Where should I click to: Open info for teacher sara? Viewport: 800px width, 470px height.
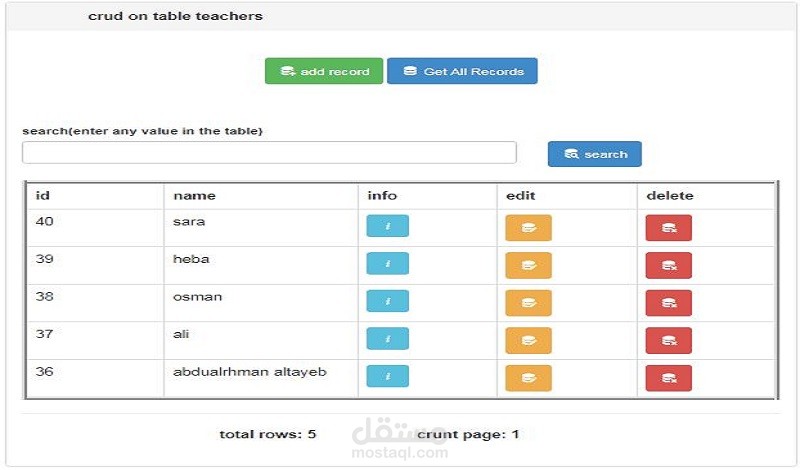click(x=387, y=226)
